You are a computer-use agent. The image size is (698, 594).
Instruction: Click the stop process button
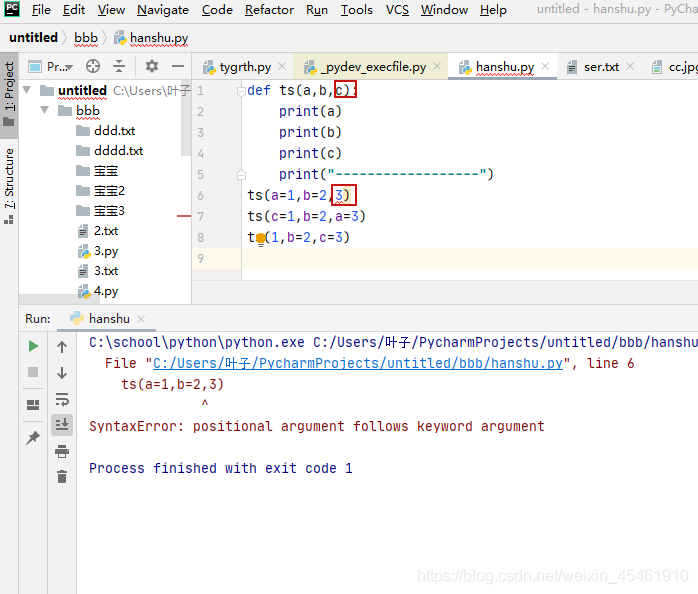click(x=33, y=372)
